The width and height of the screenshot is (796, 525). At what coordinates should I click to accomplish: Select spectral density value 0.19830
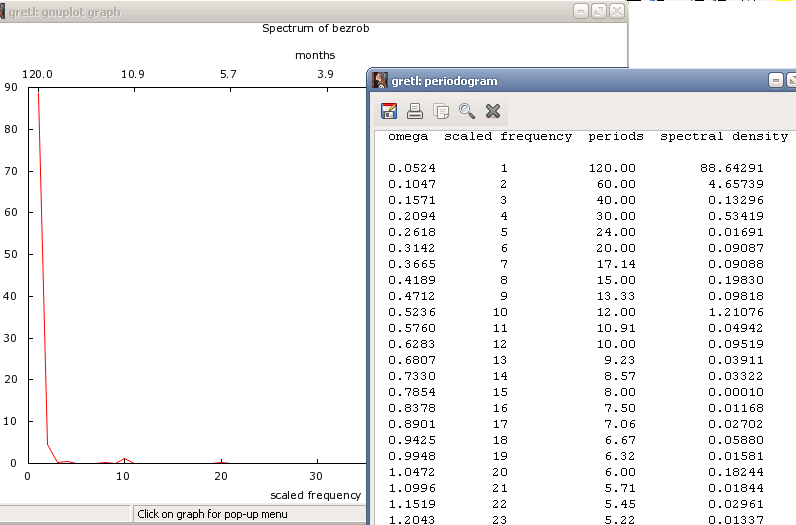coord(736,280)
